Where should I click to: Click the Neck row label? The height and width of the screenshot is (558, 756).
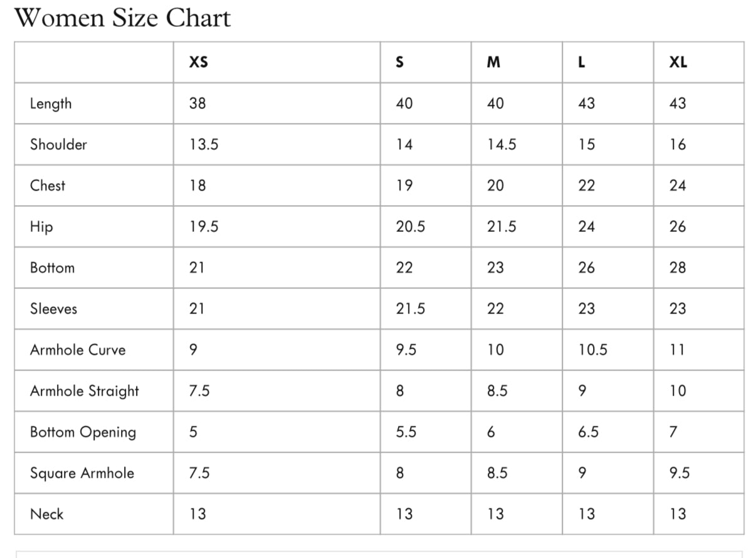pos(47,514)
